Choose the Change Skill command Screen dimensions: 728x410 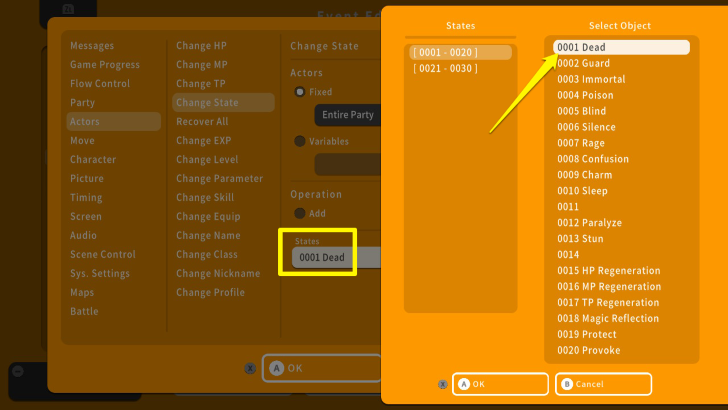pos(205,198)
